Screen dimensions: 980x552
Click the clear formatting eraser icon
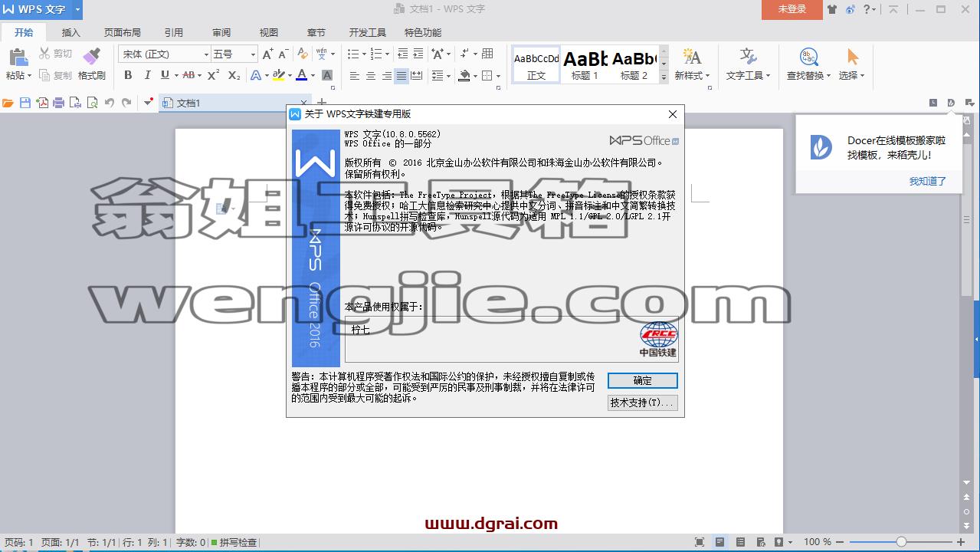click(303, 54)
